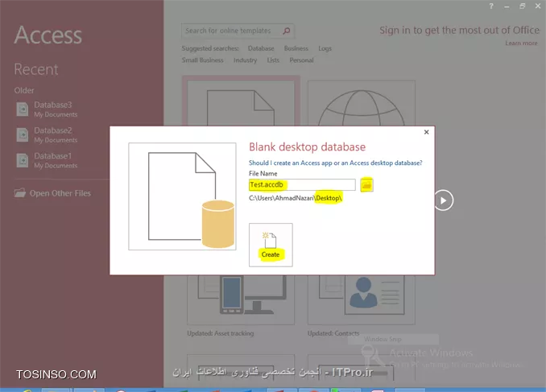Click the Database1 file icon
Viewport: 546px width, 392px height.
click(23, 160)
